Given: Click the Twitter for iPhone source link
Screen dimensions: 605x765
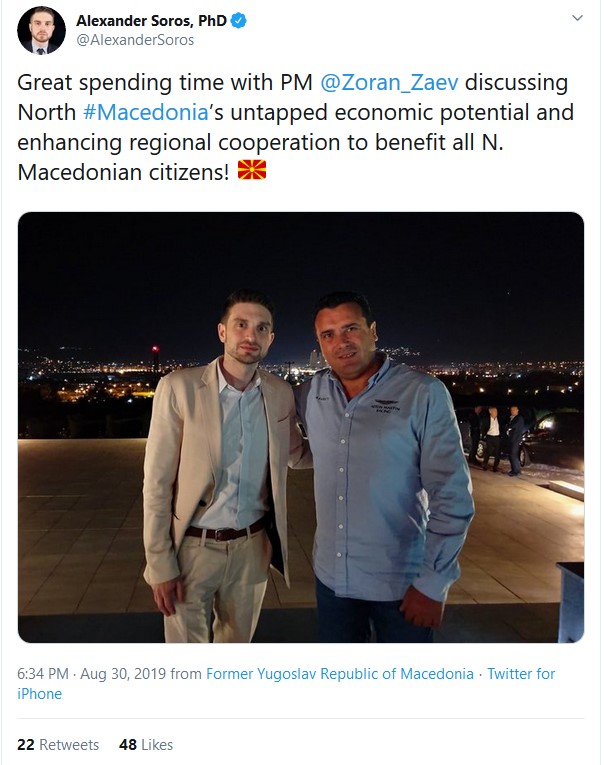Looking at the screenshot, I should pos(520,674).
